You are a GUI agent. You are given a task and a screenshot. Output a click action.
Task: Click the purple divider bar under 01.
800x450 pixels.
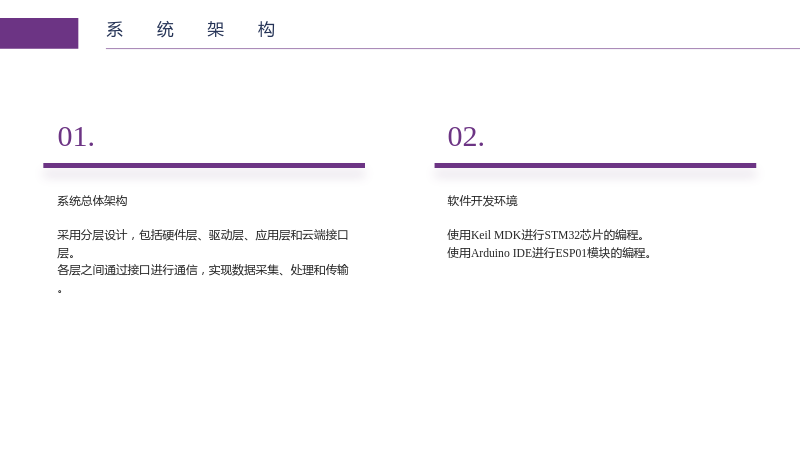pyautogui.click(x=204, y=165)
